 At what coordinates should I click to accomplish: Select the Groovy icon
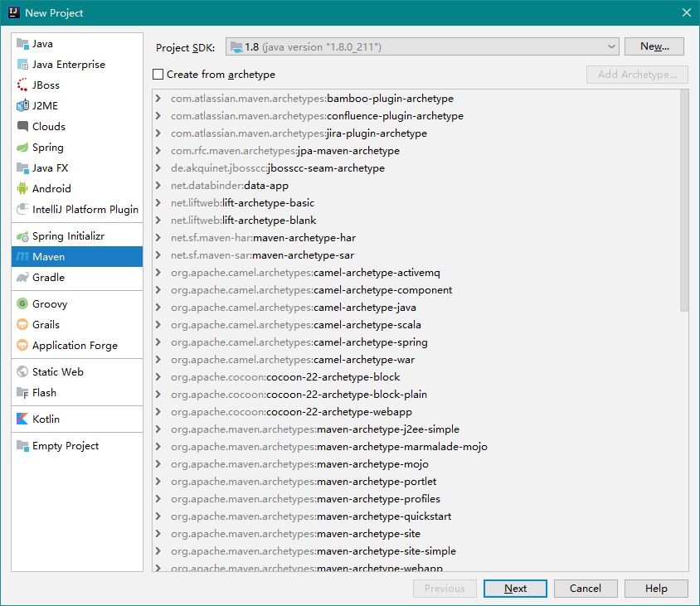pos(23,304)
